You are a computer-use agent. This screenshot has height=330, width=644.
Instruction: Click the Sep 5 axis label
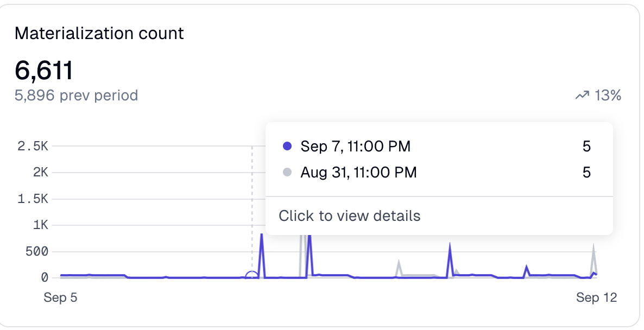click(x=60, y=297)
